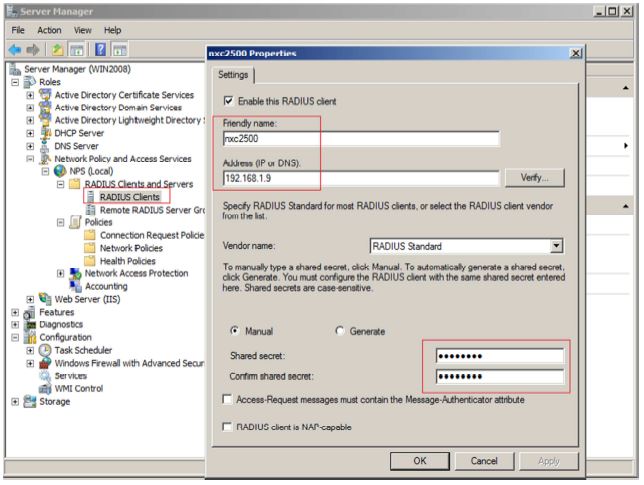Image resolution: width=644 pixels, height=485 pixels.
Task: Click the Verify button
Action: coord(535,178)
